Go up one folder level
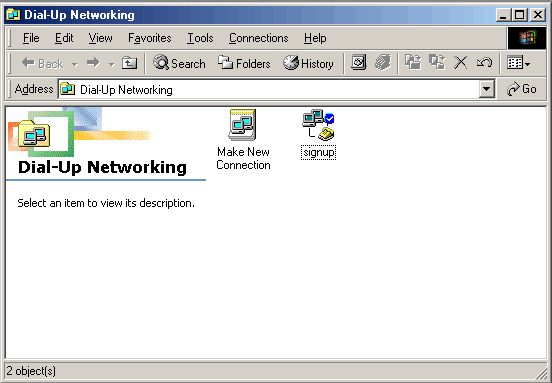This screenshot has width=552, height=383. (x=129, y=63)
